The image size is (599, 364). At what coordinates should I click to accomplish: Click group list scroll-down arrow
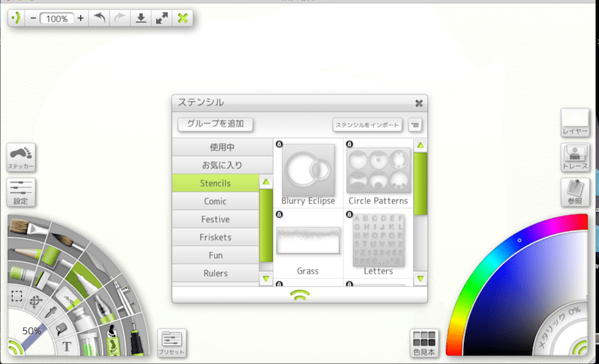(x=266, y=278)
